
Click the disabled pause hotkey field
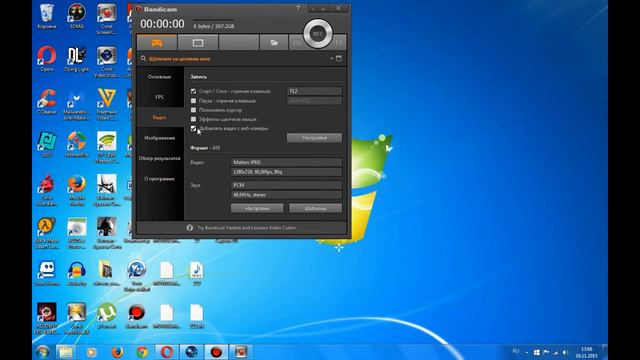point(314,101)
